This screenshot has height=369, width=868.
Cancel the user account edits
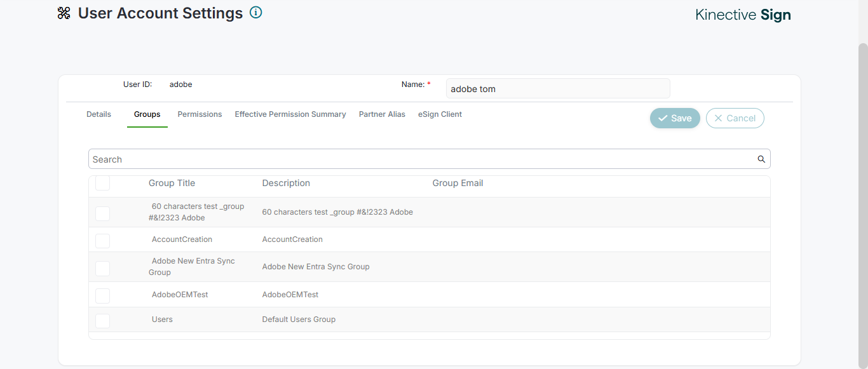click(x=735, y=118)
